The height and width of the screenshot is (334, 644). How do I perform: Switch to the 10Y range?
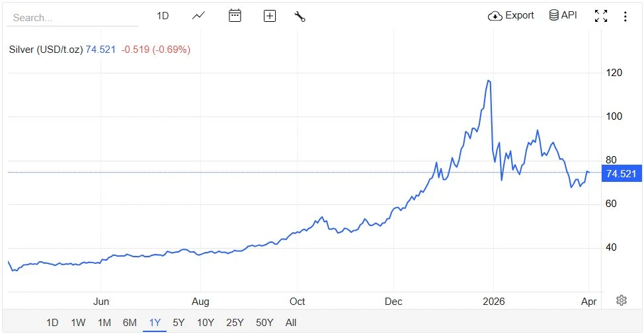point(205,323)
